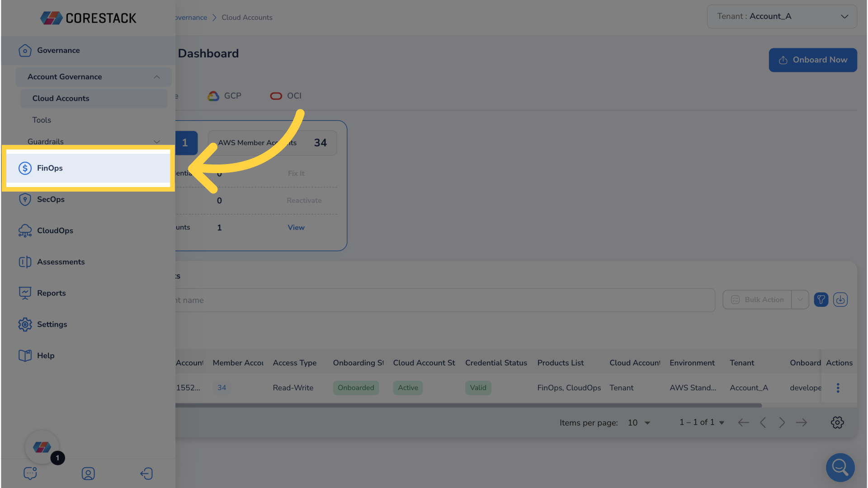This screenshot has width=868, height=488.
Task: Collapse the Account Governance group
Action: (x=156, y=77)
